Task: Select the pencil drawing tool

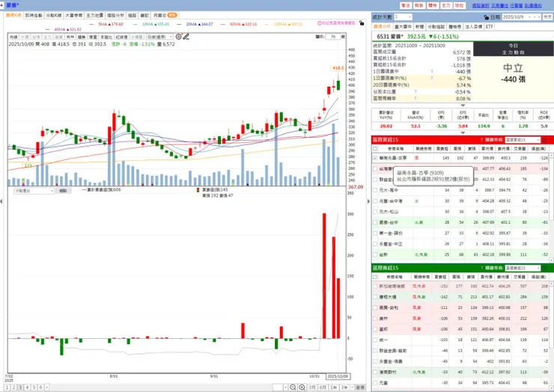Action: [186, 37]
